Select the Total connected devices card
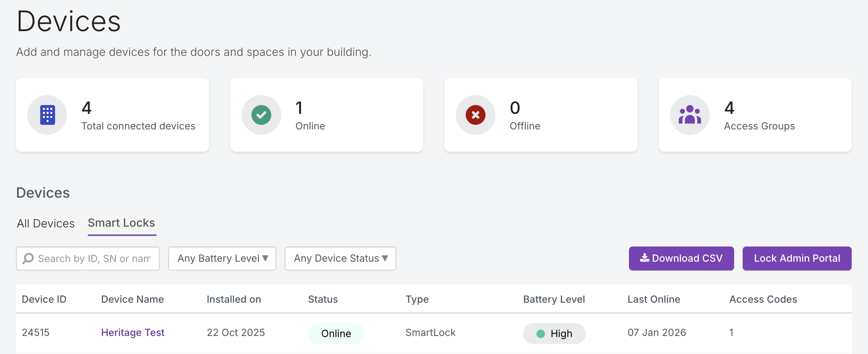This screenshot has height=354, width=868. 112,115
